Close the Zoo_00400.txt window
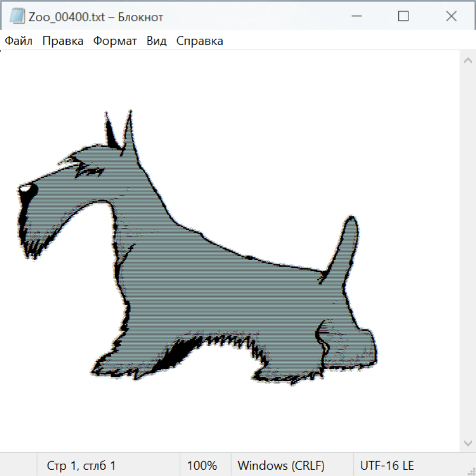 451,16
